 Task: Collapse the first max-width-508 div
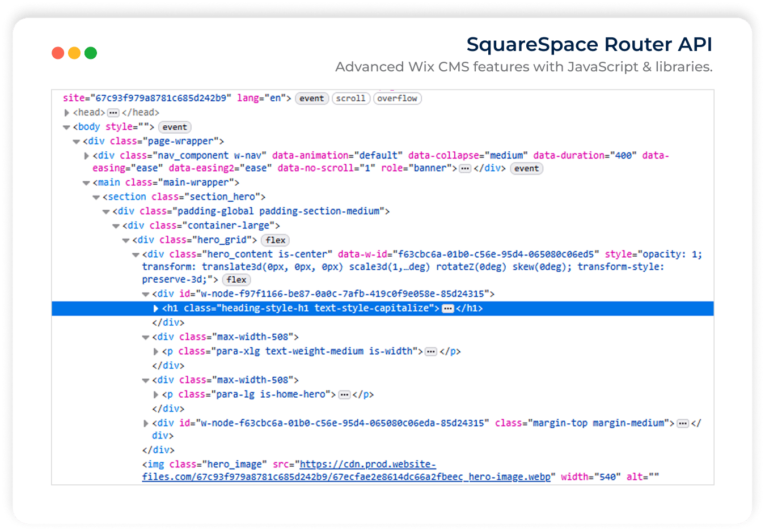(146, 337)
